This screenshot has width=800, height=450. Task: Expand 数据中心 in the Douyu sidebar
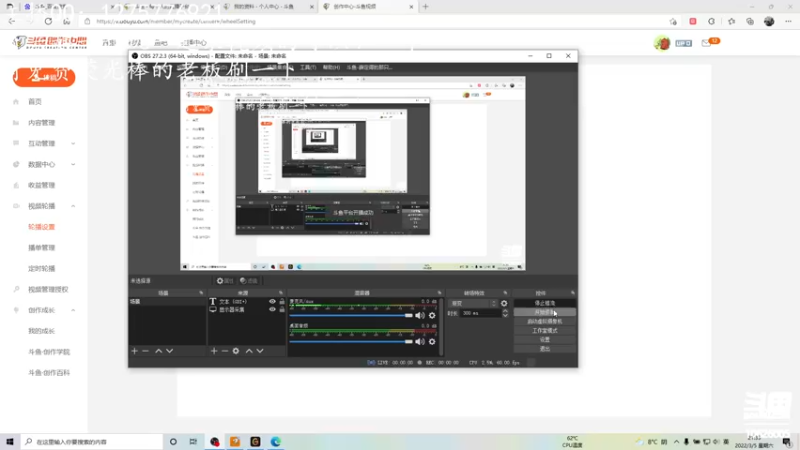44,164
